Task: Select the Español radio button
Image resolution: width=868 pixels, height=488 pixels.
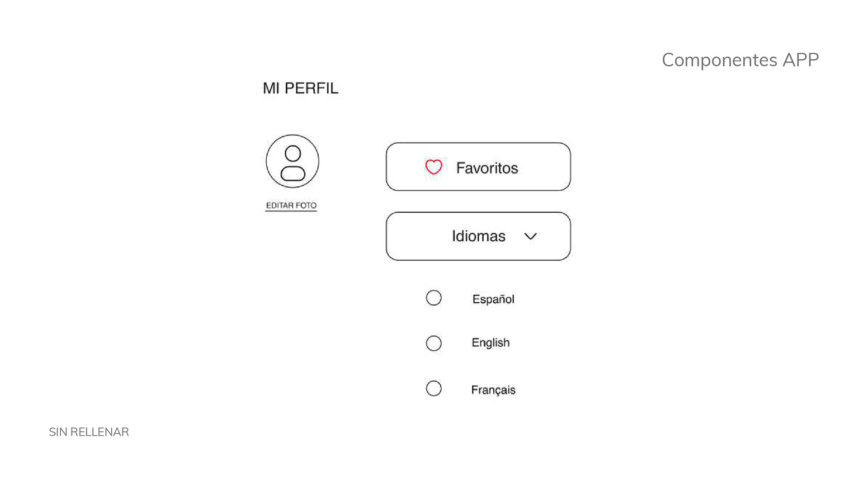Action: tap(434, 298)
